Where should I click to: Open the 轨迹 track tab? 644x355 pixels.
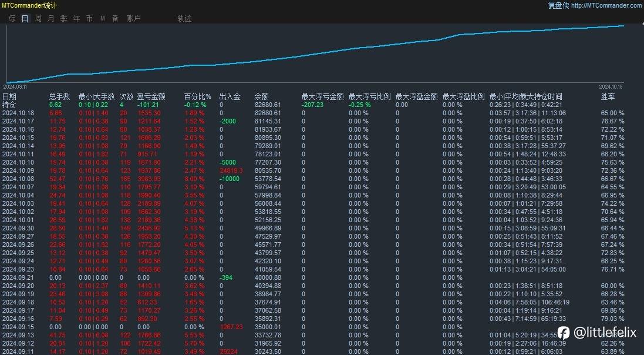click(x=184, y=18)
